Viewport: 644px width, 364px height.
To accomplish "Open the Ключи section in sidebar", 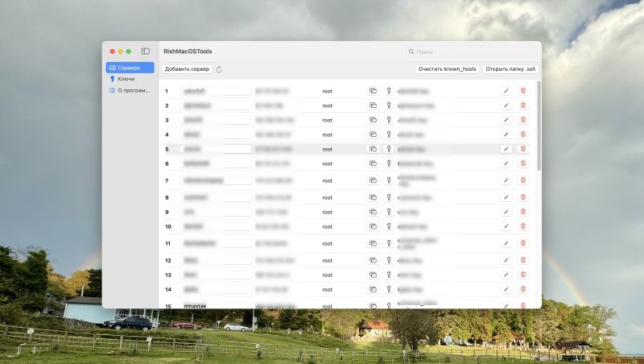I will (x=126, y=79).
